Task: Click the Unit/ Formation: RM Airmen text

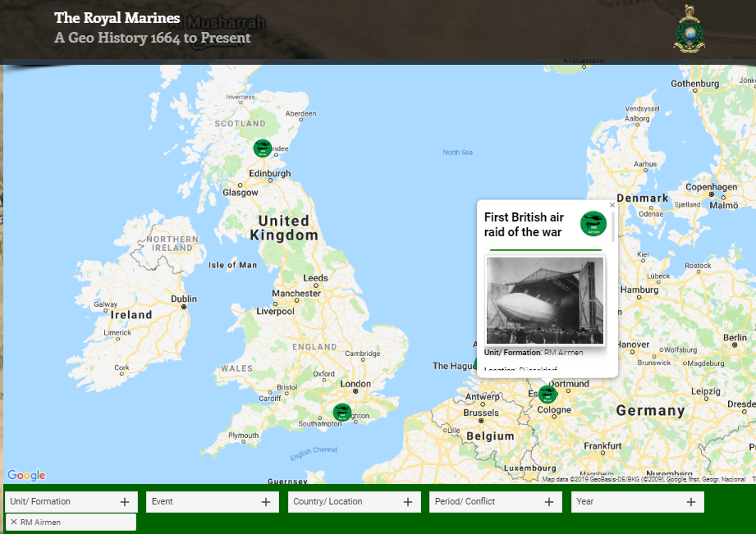Action: point(534,352)
